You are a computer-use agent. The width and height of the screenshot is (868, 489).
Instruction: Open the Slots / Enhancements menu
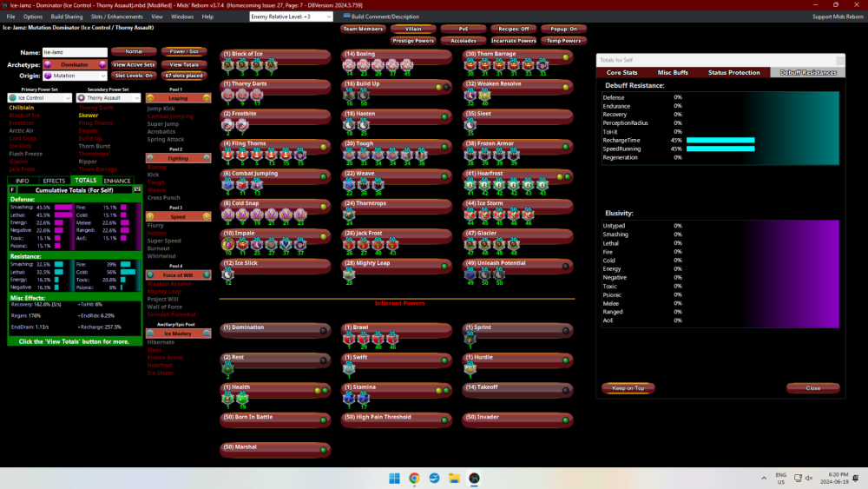[117, 17]
